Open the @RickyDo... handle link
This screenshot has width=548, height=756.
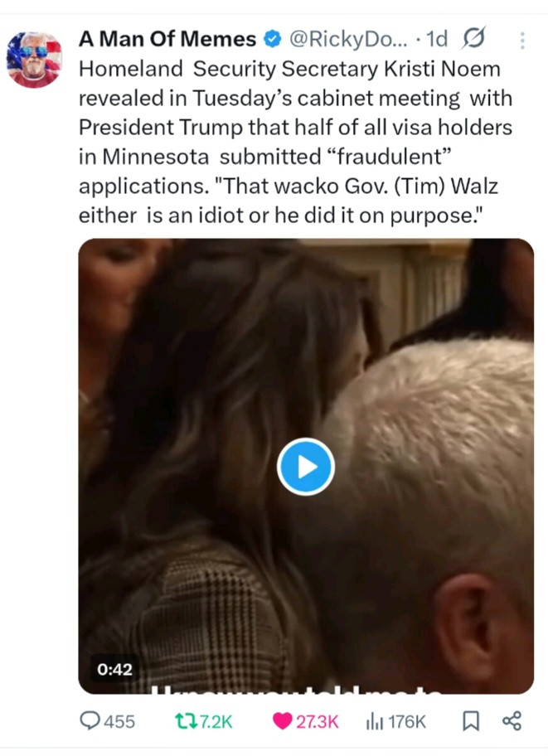click(348, 39)
